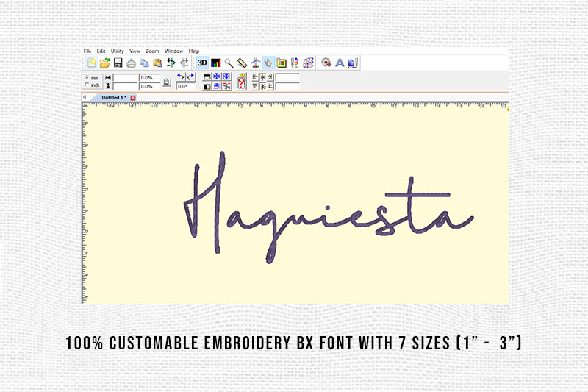Open the View menu
588x392 pixels.
tap(135, 51)
